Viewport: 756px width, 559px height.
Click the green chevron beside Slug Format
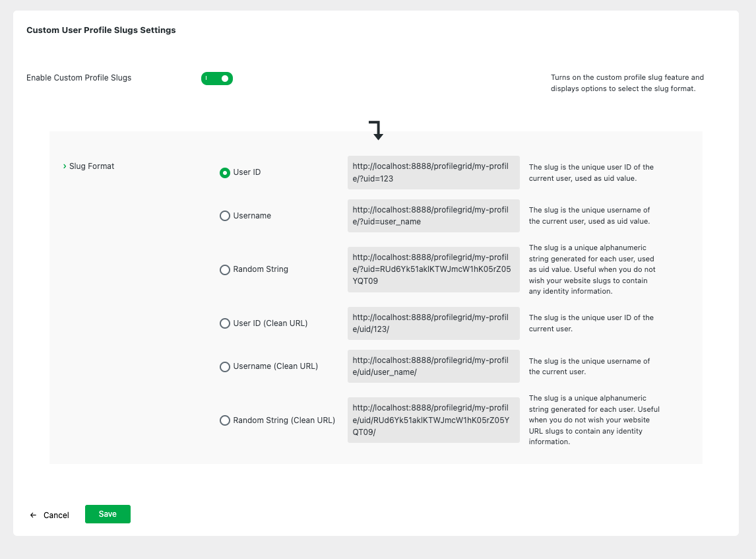[64, 166]
